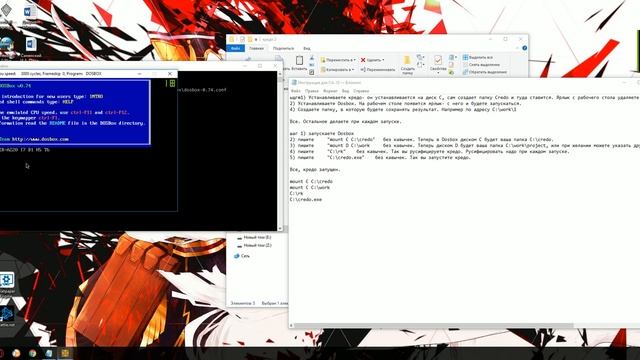Image resolution: width=640 pixels, height=360 pixels.
Task: Open the New item dropdown in Explorer
Action: tap(420, 57)
